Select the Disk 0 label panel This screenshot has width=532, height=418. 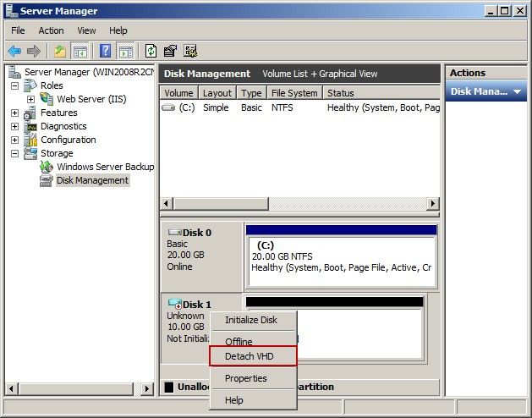point(201,256)
